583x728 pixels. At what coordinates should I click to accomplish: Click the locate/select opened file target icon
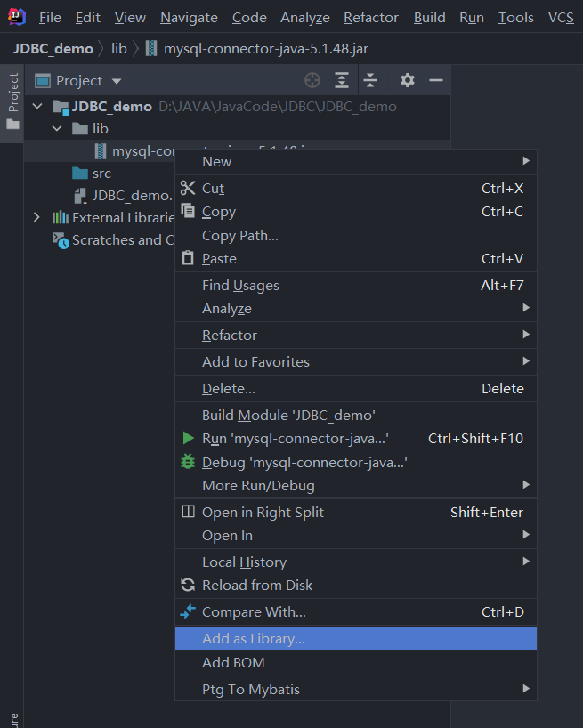tap(312, 80)
